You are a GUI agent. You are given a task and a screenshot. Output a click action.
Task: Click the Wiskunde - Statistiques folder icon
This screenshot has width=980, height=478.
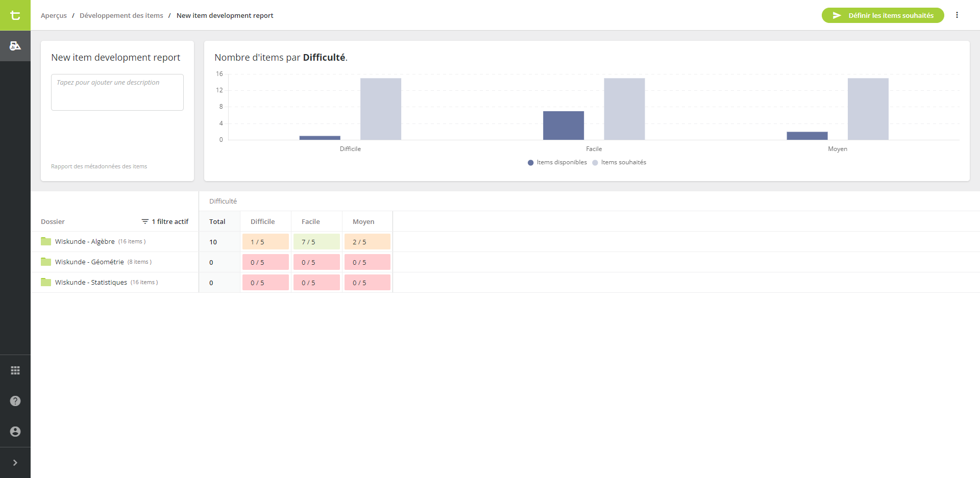point(46,283)
